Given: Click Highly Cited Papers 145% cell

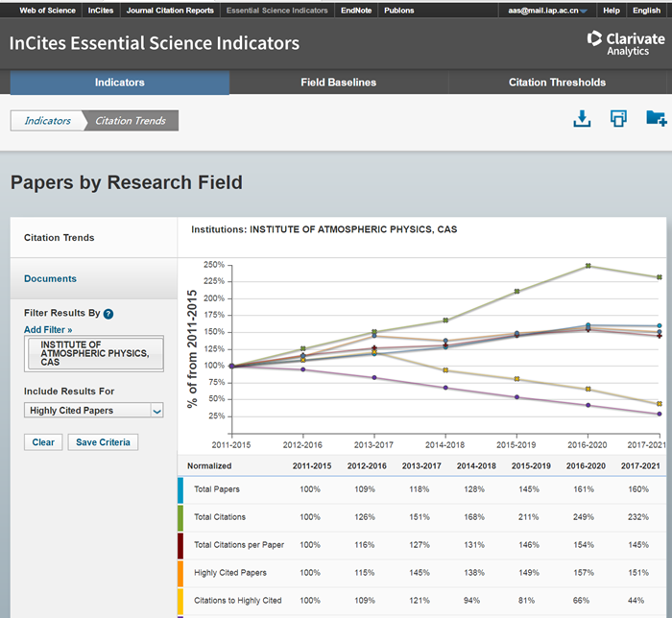Looking at the screenshot, I should click(x=420, y=573).
